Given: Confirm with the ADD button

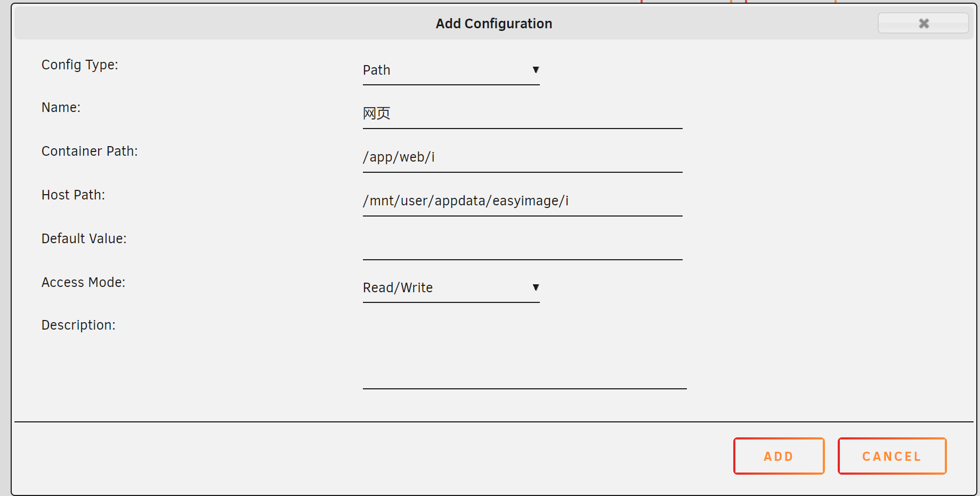Looking at the screenshot, I should [779, 456].
